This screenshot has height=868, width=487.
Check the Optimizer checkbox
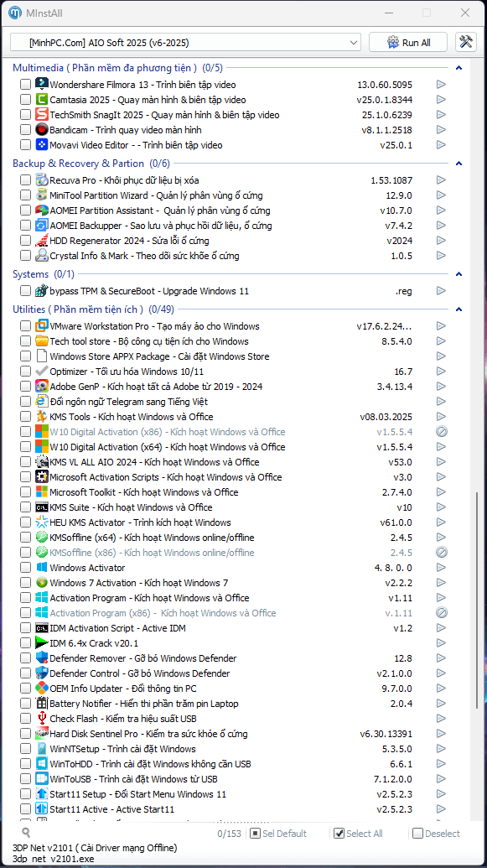tap(25, 372)
